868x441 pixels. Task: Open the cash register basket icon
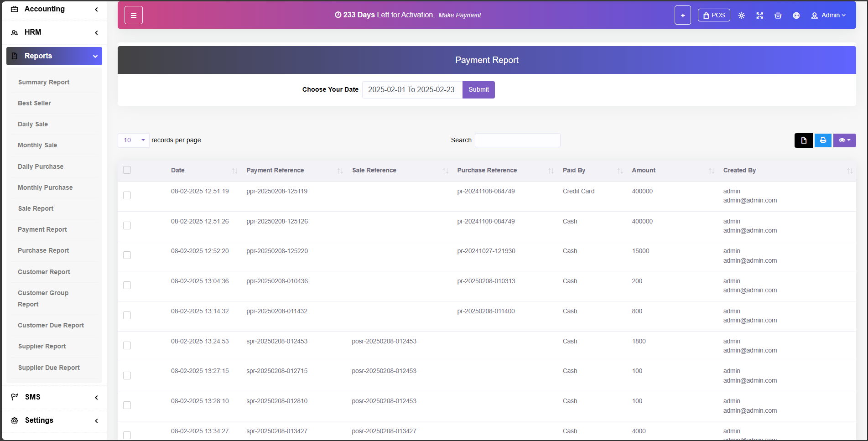pos(778,16)
